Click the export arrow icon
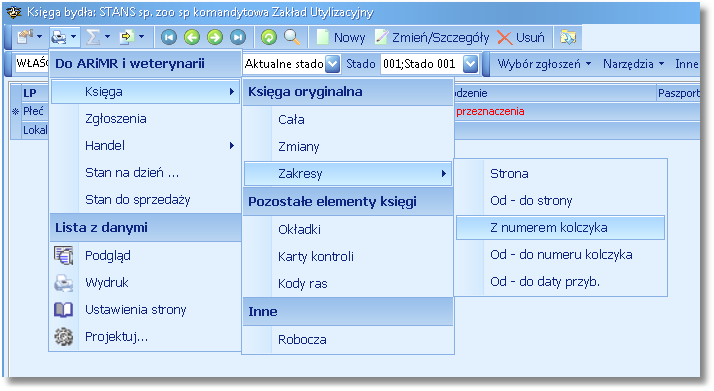This screenshot has height=391, width=714. (127, 37)
